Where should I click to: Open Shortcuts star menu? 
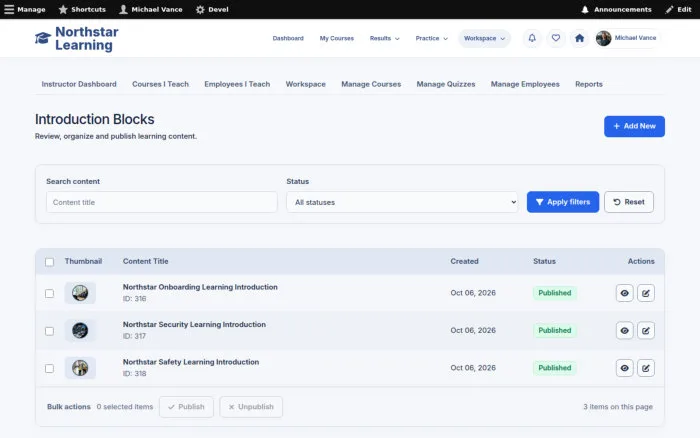click(82, 9)
